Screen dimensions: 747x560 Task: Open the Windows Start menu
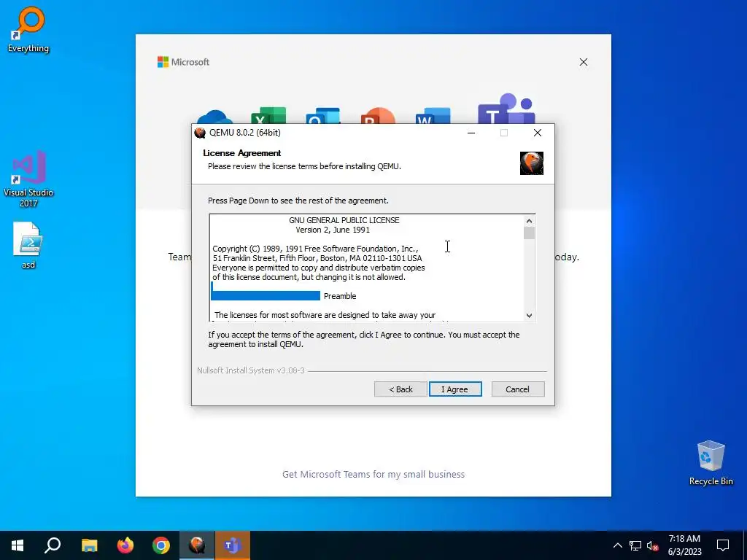(x=18, y=545)
